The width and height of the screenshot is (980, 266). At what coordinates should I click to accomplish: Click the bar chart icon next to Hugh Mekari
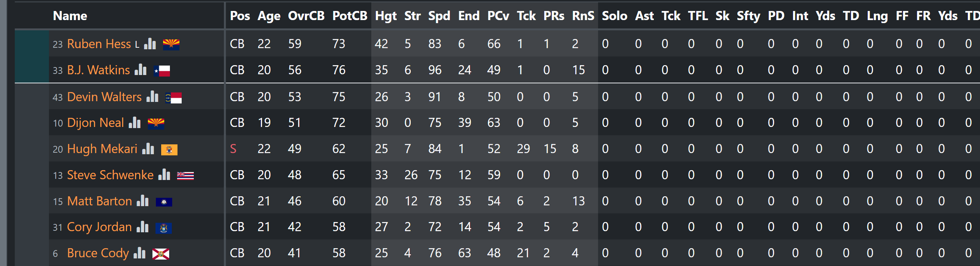click(x=148, y=149)
